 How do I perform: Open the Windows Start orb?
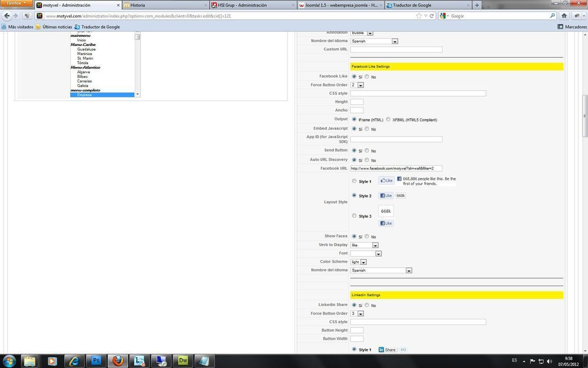pos(9,361)
